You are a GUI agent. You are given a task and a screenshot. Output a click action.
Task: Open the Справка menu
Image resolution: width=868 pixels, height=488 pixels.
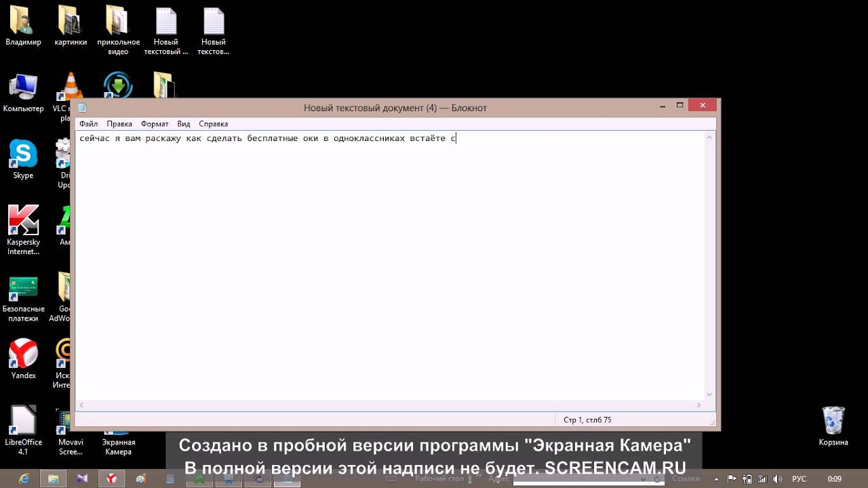[214, 124]
